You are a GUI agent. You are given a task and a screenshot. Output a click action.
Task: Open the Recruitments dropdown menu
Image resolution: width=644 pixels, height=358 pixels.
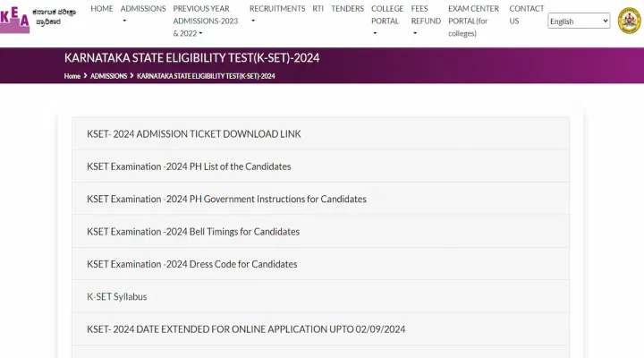[x=277, y=13]
